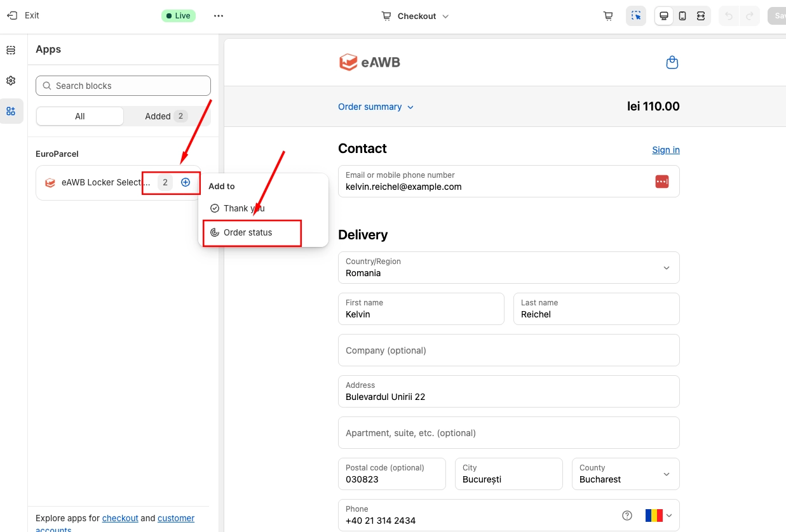This screenshot has width=786, height=532.
Task: Open the Romanian flag country-code selector
Action: tap(659, 515)
